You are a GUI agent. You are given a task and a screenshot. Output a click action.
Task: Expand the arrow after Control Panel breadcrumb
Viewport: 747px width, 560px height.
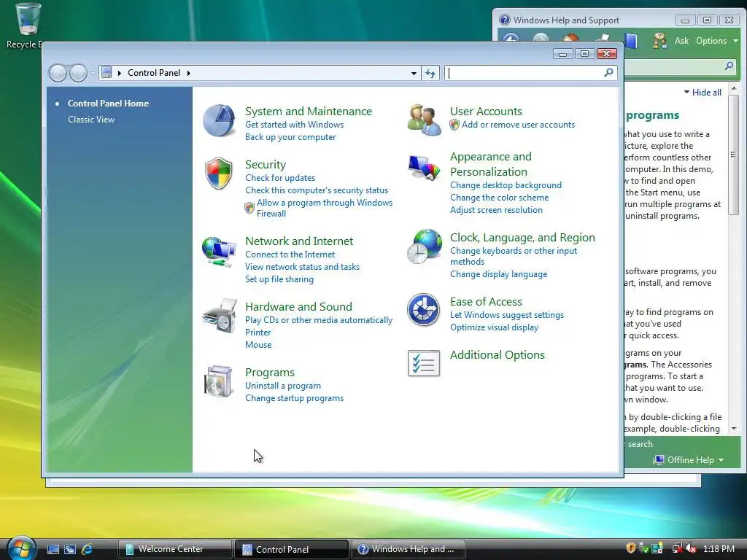click(189, 73)
